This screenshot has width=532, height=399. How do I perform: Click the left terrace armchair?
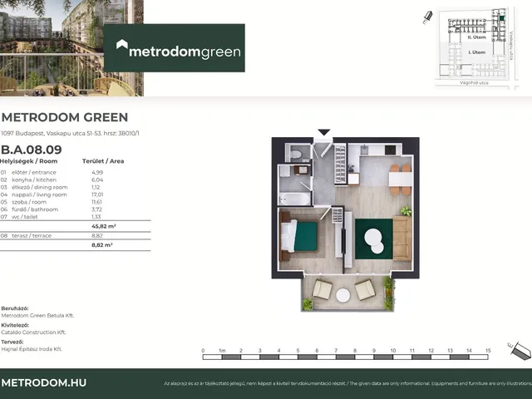tap(323, 289)
